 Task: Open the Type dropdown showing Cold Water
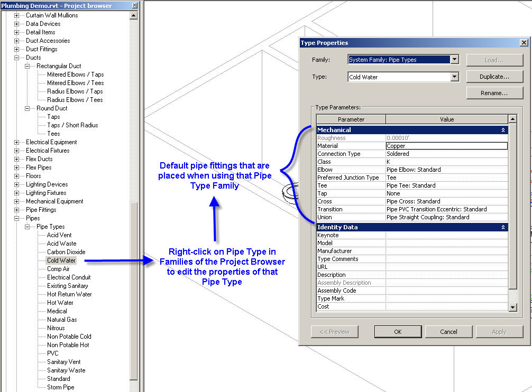point(455,77)
